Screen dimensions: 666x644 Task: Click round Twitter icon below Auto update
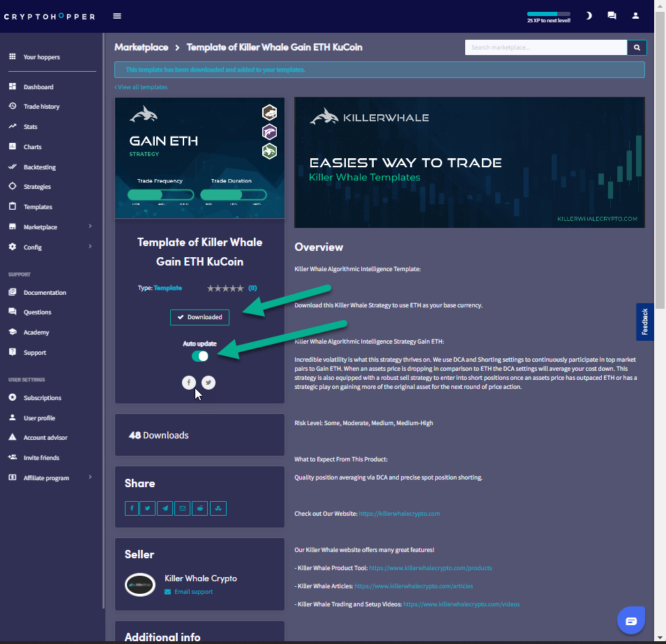(x=209, y=382)
